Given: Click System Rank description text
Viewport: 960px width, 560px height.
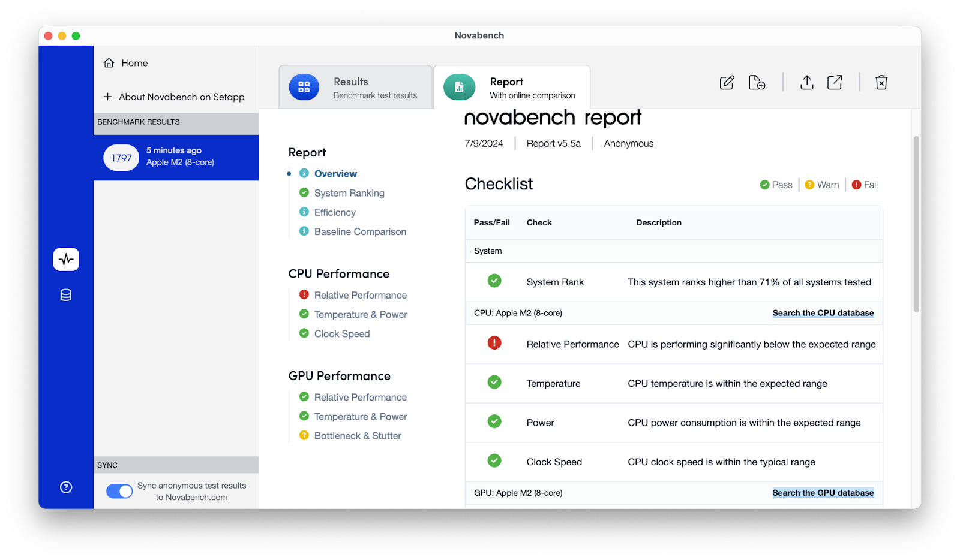Looking at the screenshot, I should pyautogui.click(x=749, y=282).
